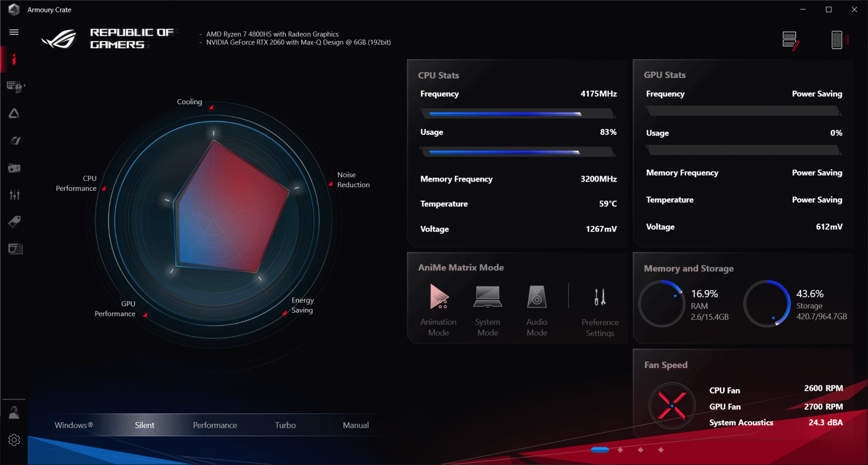The width and height of the screenshot is (868, 465).
Task: Click the CPU Fan 2600 RPM reading
Action: click(x=824, y=389)
